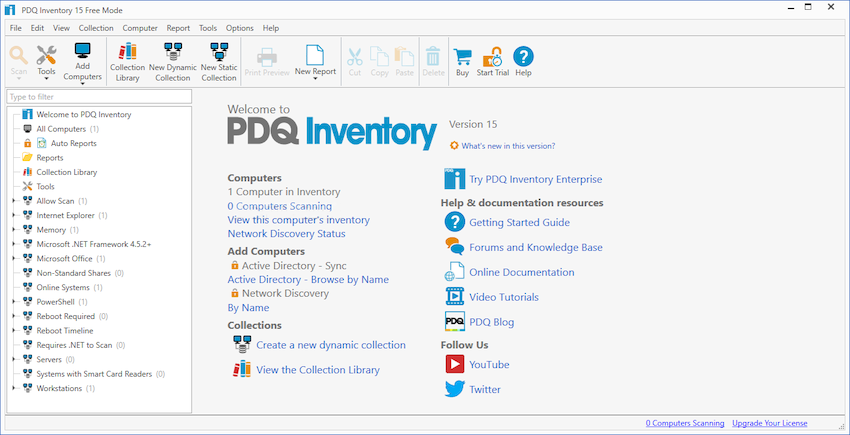Click the YouTube icon under Follow Us

pyautogui.click(x=454, y=364)
